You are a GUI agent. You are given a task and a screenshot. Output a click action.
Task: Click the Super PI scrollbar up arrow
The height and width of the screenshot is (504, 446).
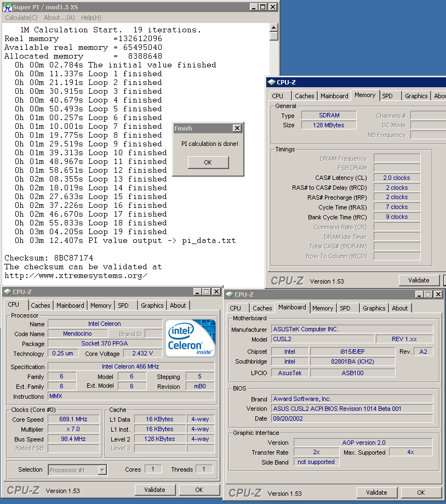274,27
